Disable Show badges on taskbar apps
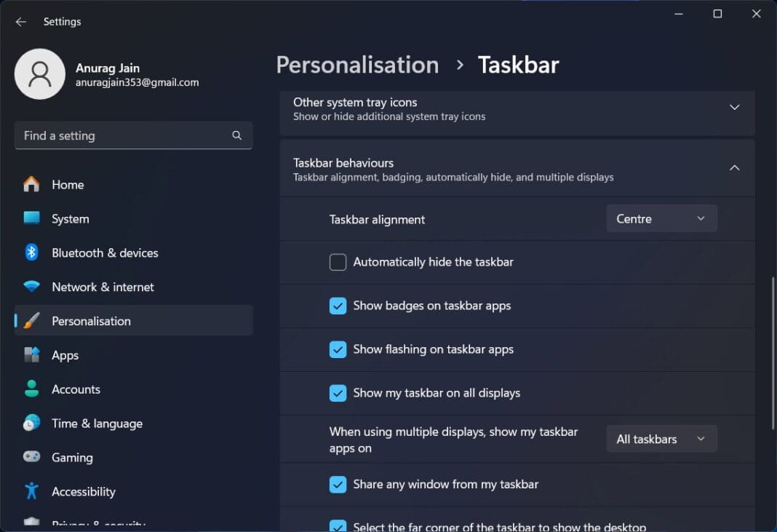The image size is (777, 532). click(338, 306)
